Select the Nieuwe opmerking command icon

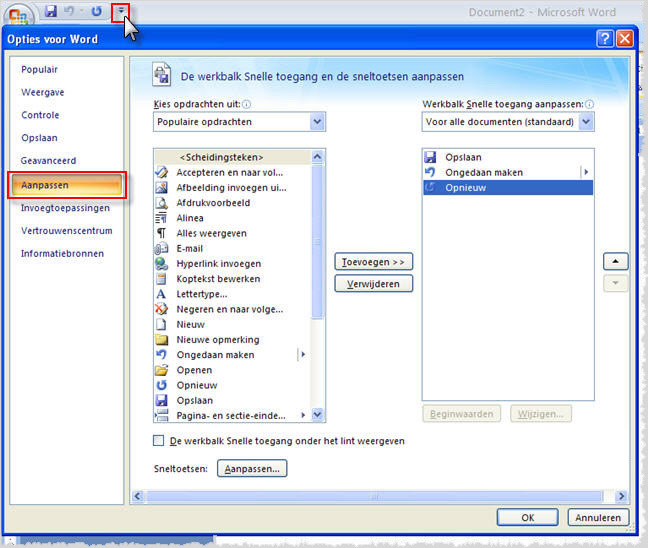coord(161,340)
